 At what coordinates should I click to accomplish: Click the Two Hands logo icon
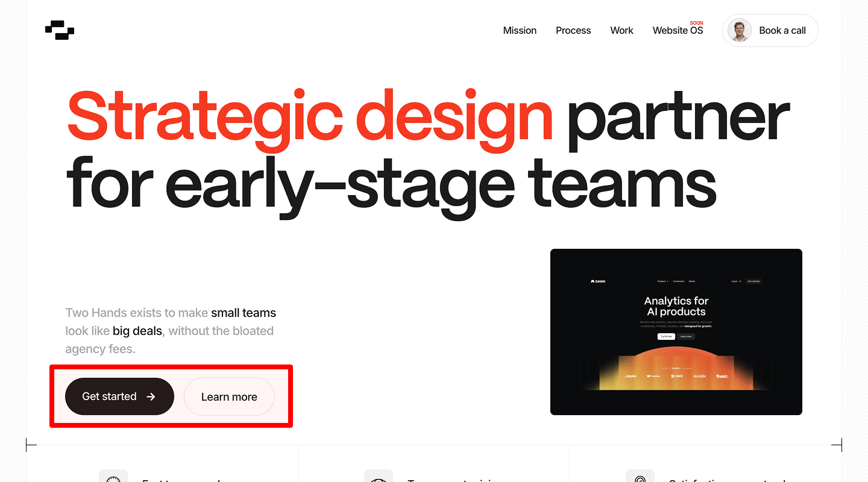60,30
